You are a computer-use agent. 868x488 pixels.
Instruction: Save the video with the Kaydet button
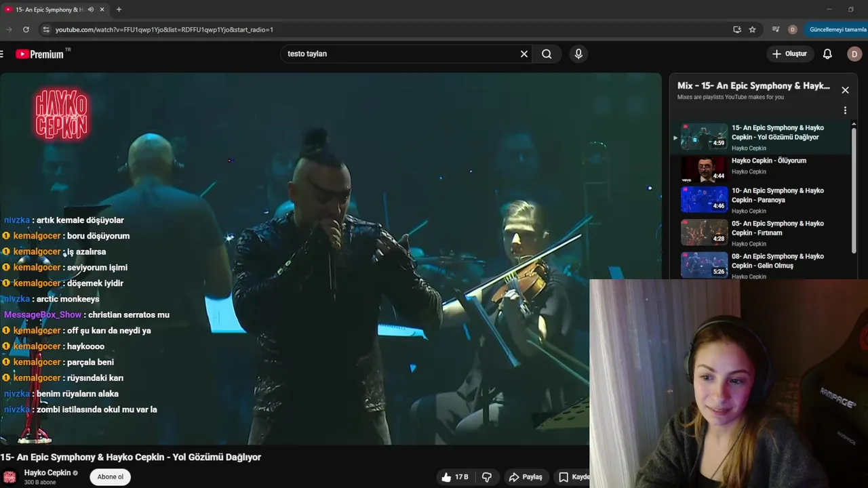coord(574,477)
